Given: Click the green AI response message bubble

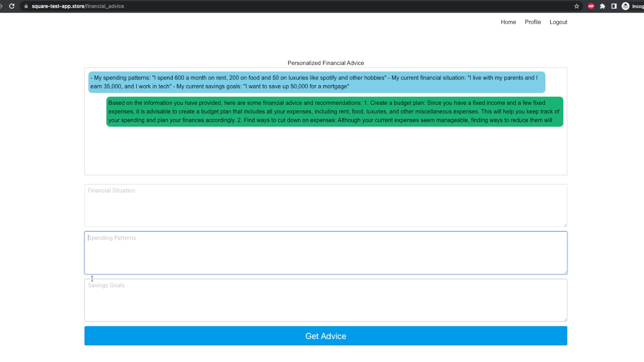Looking at the screenshot, I should (334, 111).
